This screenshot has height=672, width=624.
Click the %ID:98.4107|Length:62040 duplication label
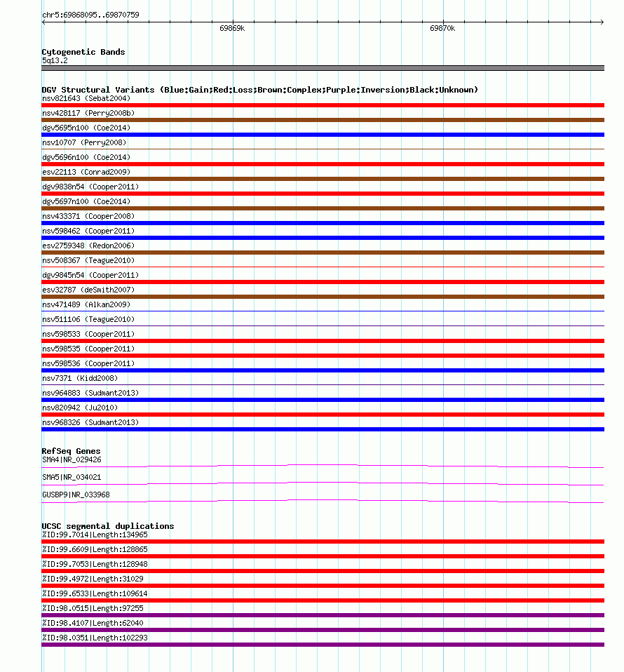(x=93, y=623)
